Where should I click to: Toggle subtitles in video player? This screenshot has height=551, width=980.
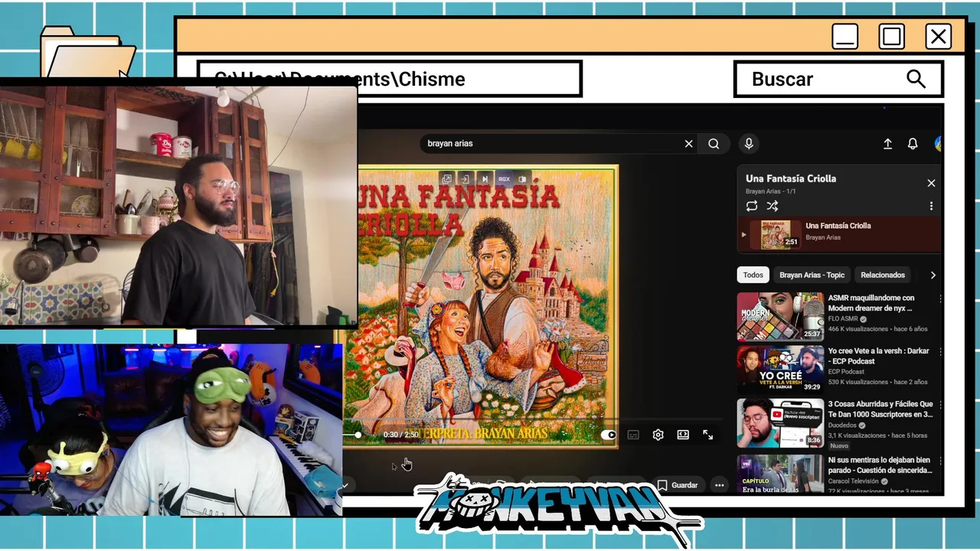tap(633, 435)
